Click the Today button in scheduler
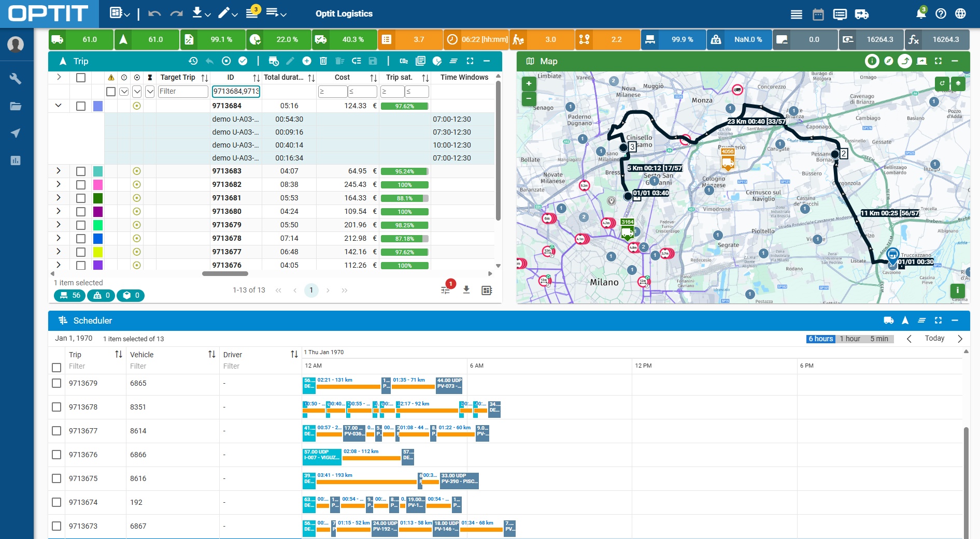Screen dimensions: 980x539 (x=934, y=338)
